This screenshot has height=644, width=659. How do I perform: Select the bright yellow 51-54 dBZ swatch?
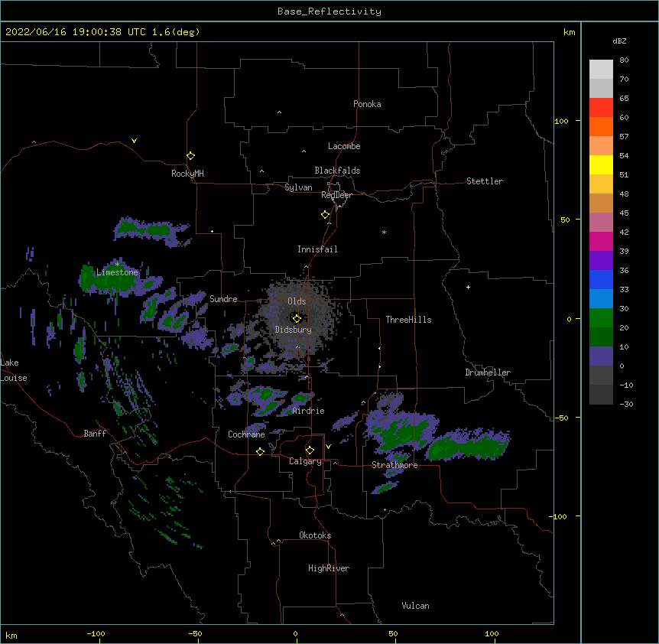click(x=601, y=164)
